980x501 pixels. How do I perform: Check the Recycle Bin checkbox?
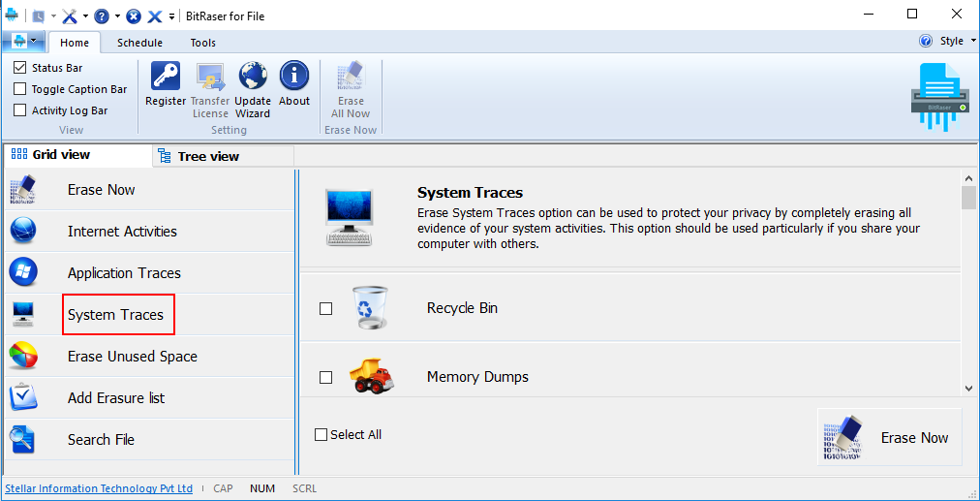(x=325, y=308)
